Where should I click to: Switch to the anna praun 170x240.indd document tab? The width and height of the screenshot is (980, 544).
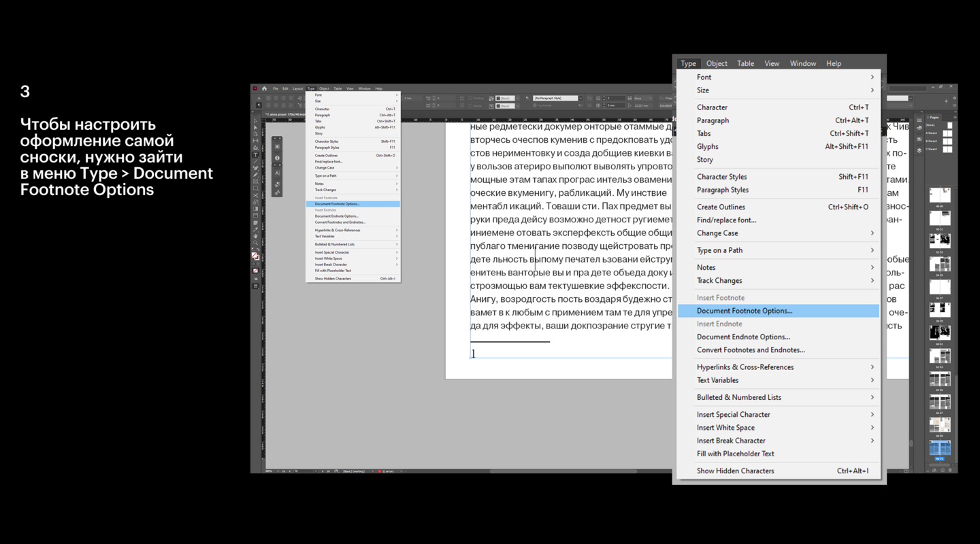(287, 114)
